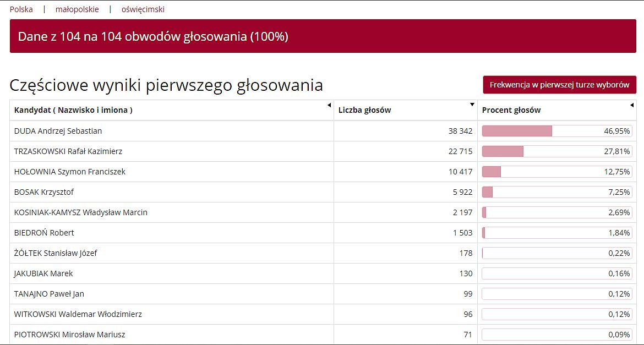Select ŻÓŁTEK Stanisław Józef in the table
Screen dimensions: 644x345
(56, 253)
